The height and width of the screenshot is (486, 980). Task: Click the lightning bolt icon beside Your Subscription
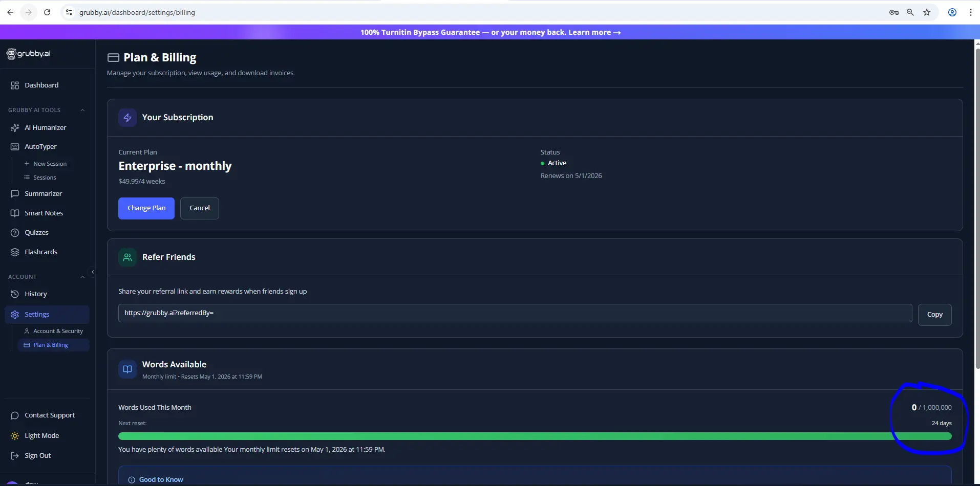point(127,118)
